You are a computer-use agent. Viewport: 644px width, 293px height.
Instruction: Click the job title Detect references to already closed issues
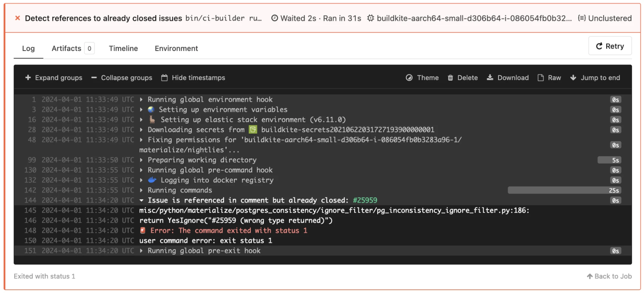coord(103,18)
